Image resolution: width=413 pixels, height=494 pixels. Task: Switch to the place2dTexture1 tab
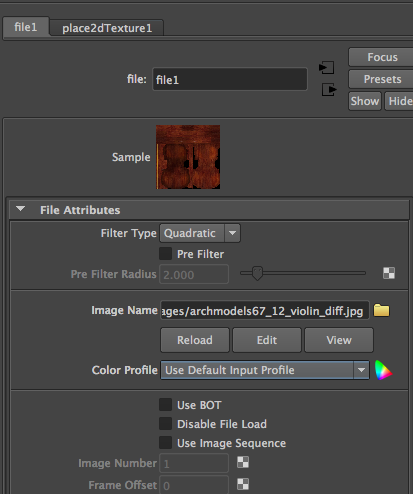(107, 28)
